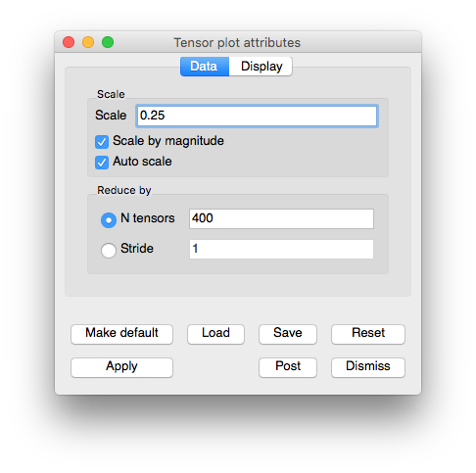Reset attributes using the Reset button

(368, 334)
